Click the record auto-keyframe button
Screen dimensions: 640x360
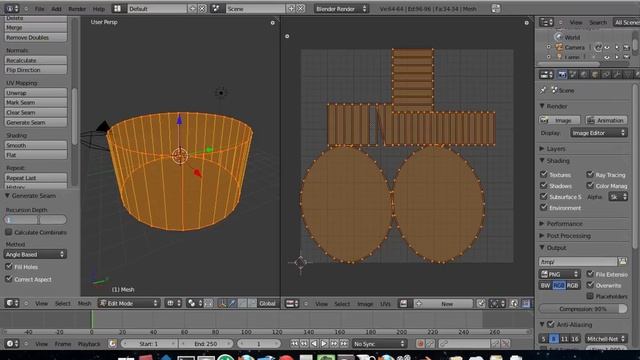coord(420,344)
